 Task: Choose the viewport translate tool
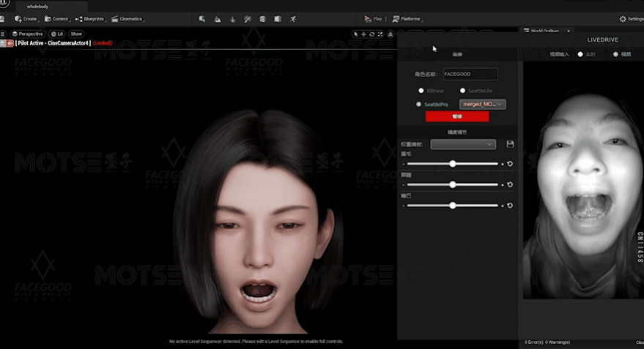363,34
